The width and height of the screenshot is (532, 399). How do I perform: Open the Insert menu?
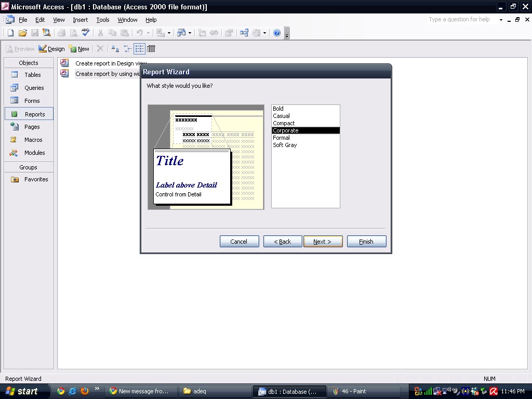[80, 20]
